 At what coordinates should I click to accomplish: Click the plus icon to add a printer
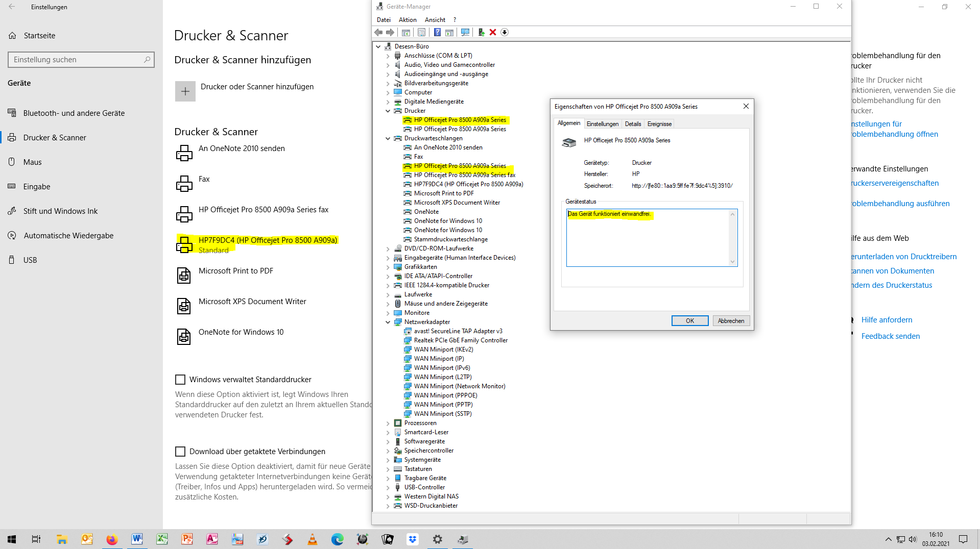pyautogui.click(x=185, y=91)
